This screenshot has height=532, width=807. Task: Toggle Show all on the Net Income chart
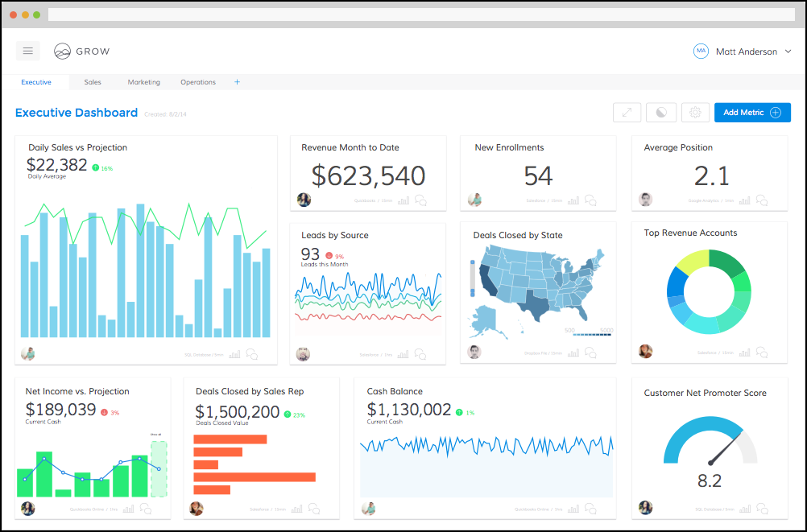156,435
